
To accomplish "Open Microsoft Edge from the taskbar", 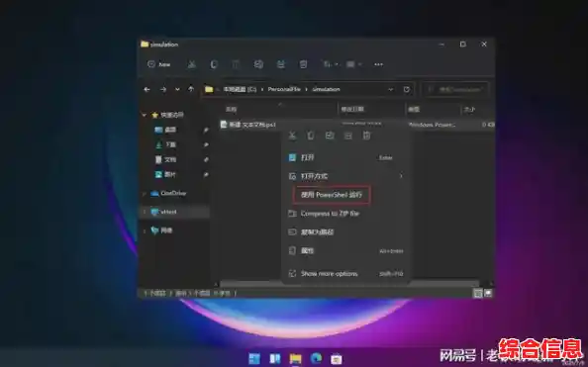I will pos(316,358).
